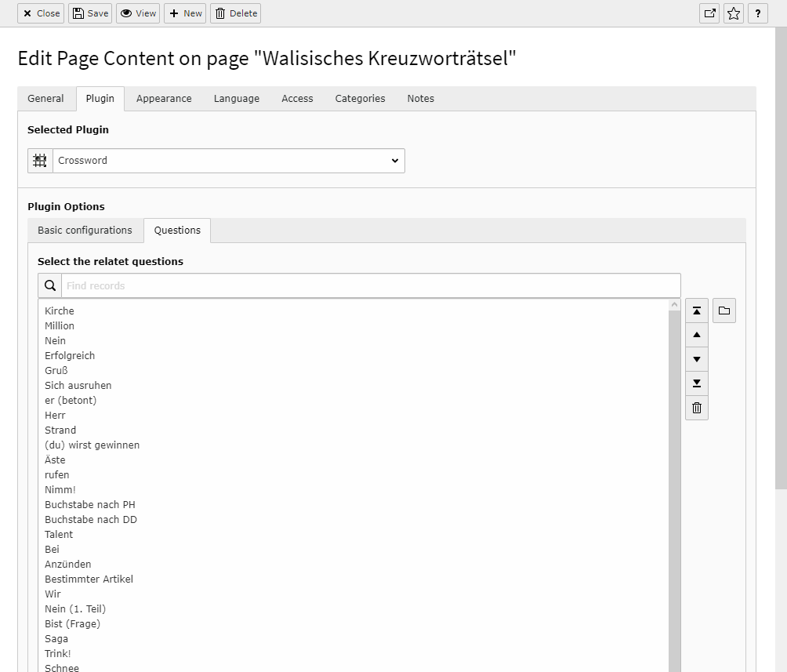
Task: Switch to Basic configurations tab
Action: (85, 231)
